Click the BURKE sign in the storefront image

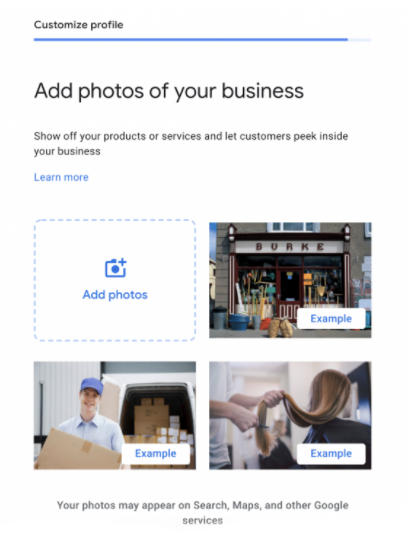(x=289, y=247)
